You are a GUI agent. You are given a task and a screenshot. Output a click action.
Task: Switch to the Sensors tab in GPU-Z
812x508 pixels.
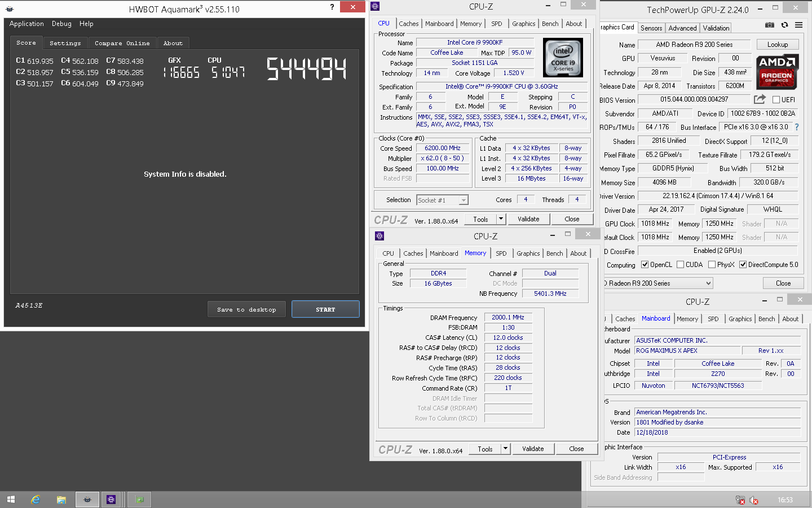(651, 28)
